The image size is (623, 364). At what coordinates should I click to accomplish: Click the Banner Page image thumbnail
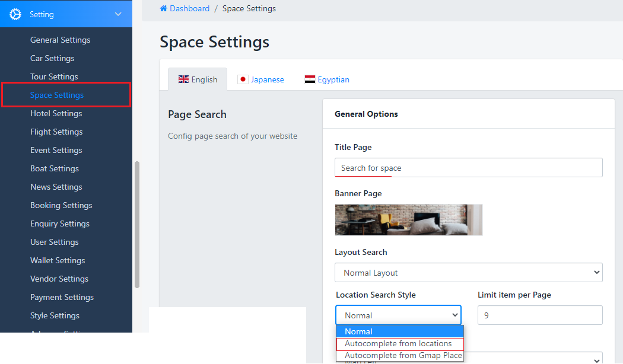408,220
